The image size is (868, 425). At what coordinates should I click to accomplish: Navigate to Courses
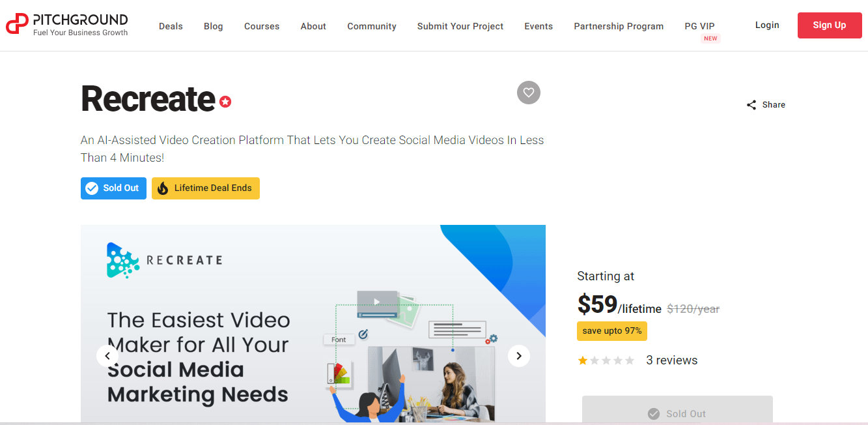click(x=262, y=26)
